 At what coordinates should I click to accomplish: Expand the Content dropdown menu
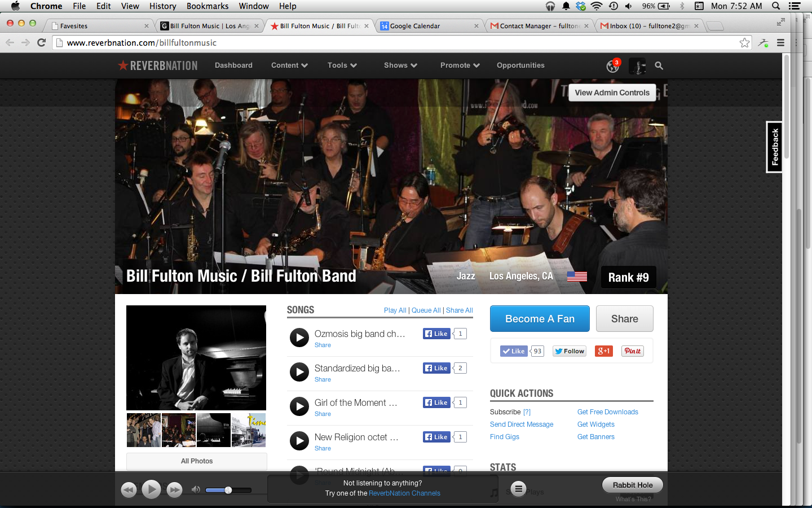(x=289, y=65)
